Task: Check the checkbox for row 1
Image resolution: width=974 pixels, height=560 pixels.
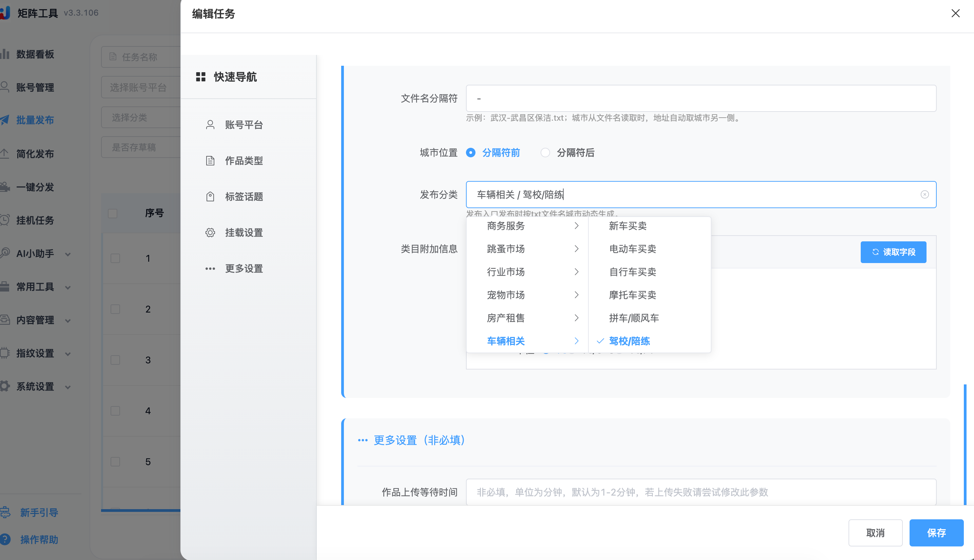Action: click(115, 258)
